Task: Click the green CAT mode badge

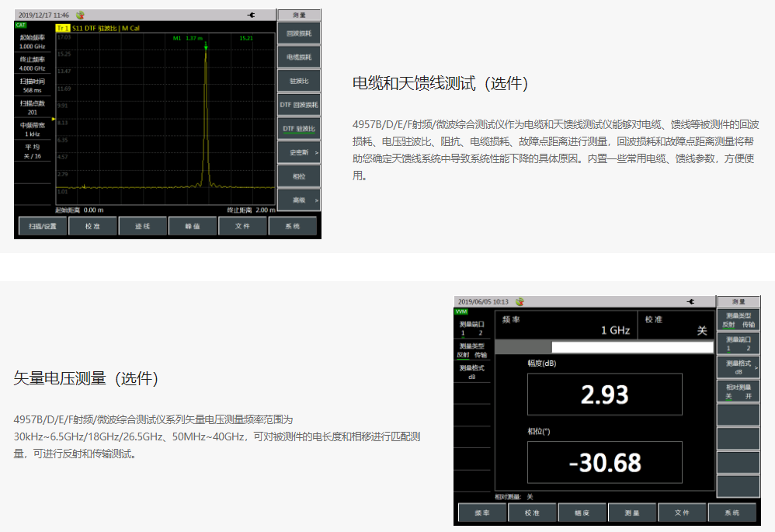Action: tap(21, 26)
